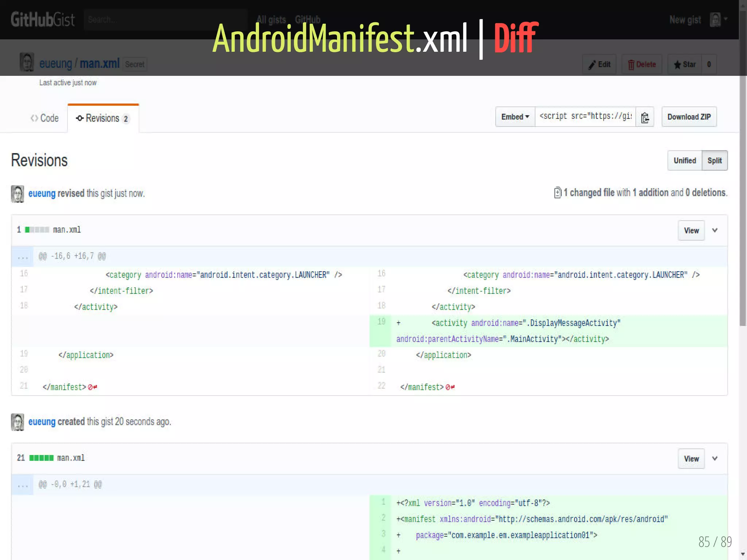Switch diff view to Split

coord(715,160)
